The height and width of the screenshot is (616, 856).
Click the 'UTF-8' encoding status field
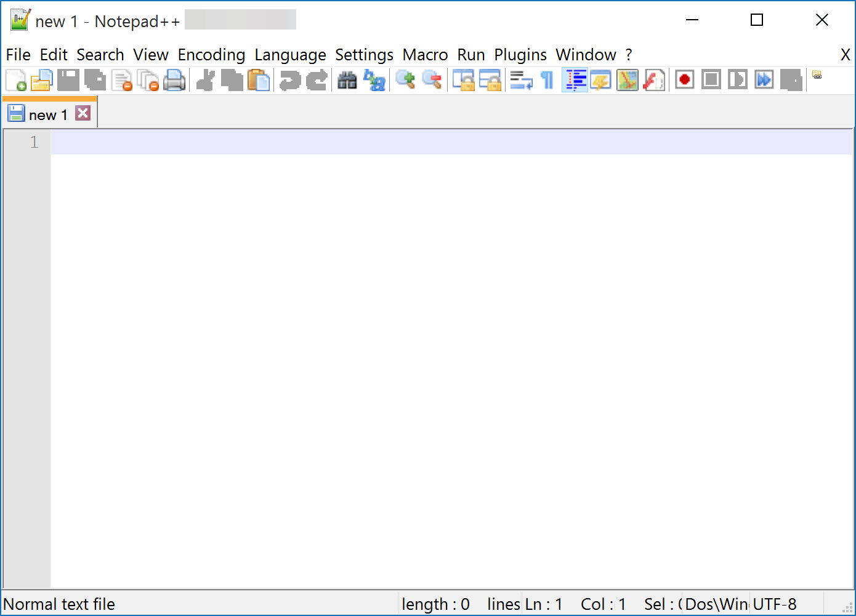[775, 604]
